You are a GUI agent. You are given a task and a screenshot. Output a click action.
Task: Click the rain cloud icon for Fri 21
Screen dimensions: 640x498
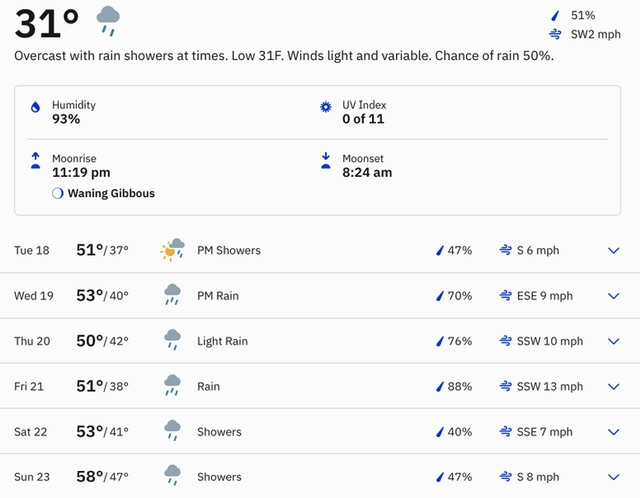point(172,385)
